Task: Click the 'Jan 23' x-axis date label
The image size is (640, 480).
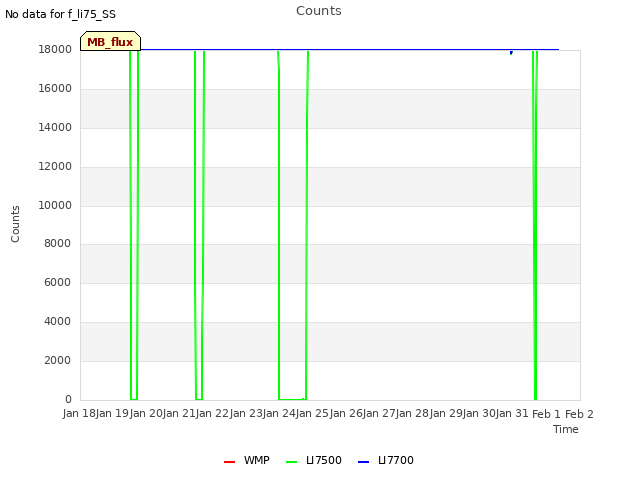Action: [246, 413]
